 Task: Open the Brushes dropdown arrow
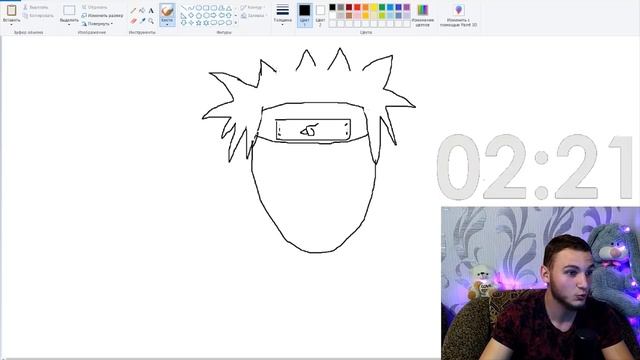[167, 24]
